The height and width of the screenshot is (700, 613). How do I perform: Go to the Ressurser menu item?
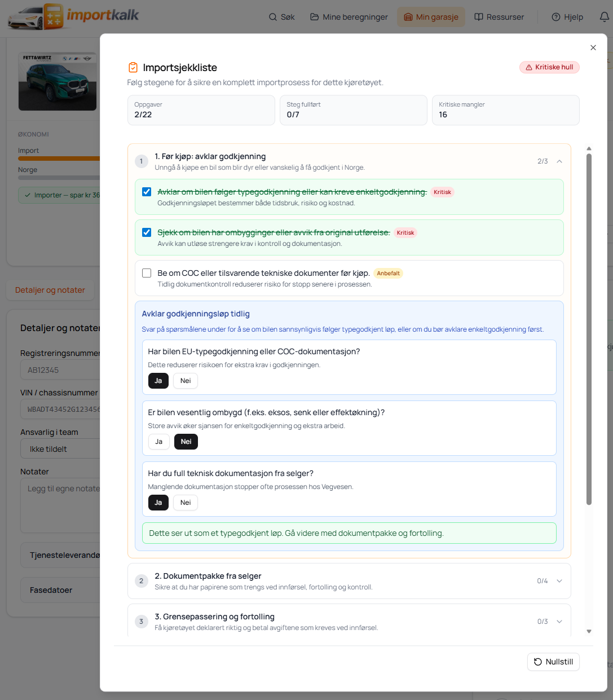(499, 17)
